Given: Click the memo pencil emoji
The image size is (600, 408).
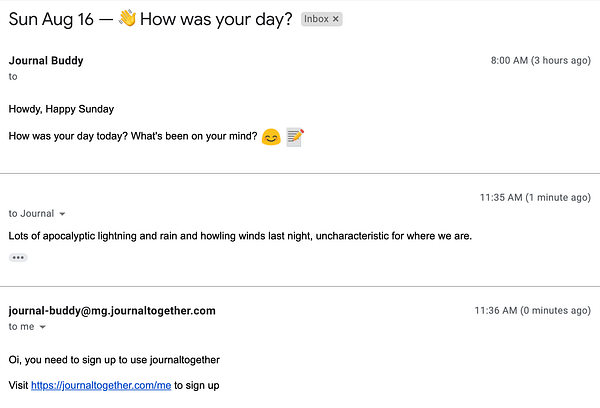Looking at the screenshot, I should pos(295,137).
